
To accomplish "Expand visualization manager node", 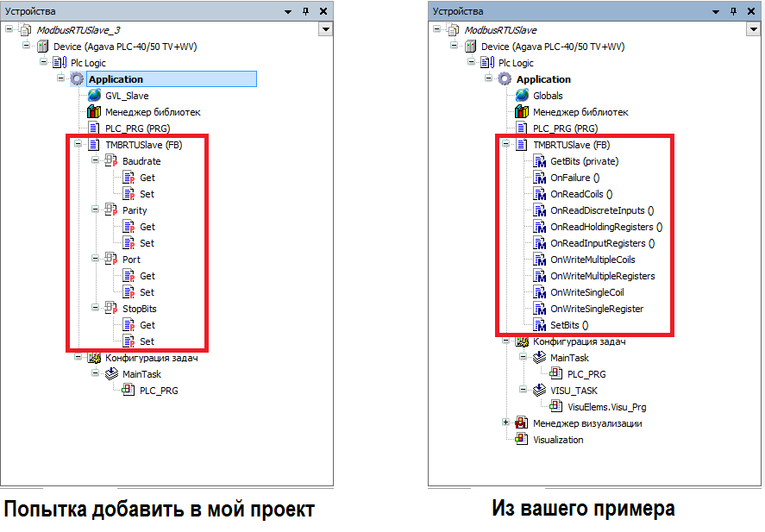I will [x=506, y=422].
